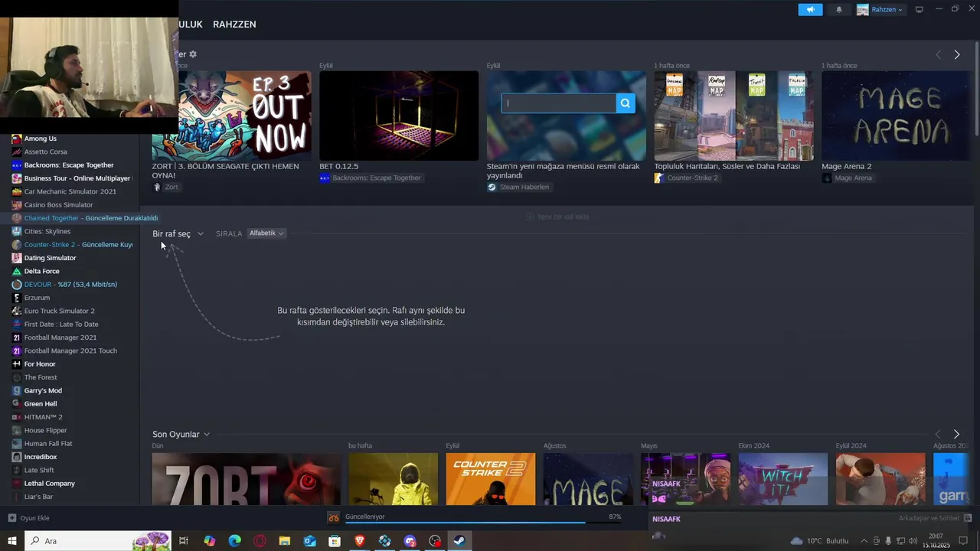This screenshot has height=551, width=980.
Task: Open the announcements megaphone button
Action: click(x=810, y=9)
